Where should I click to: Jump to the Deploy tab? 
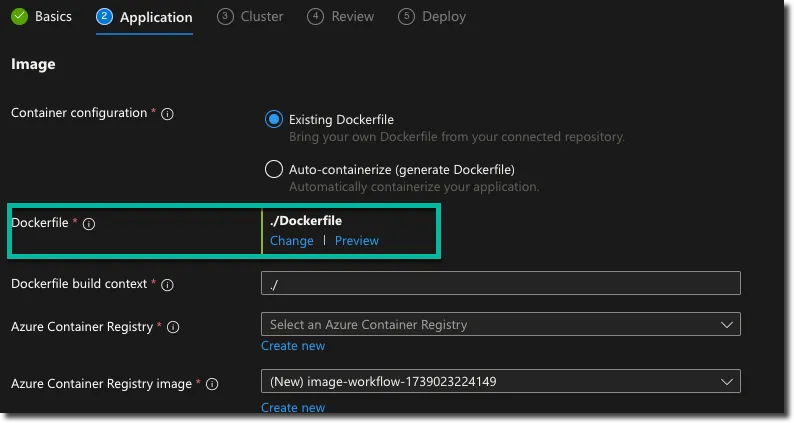point(443,16)
